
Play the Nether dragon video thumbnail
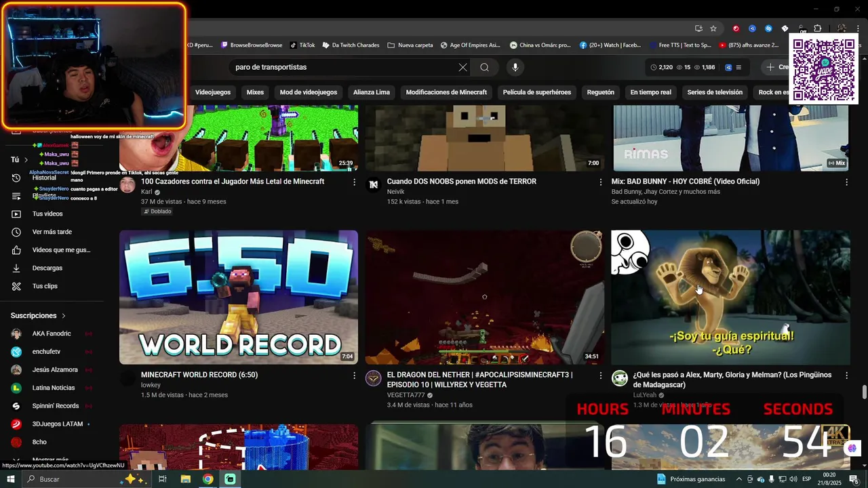point(485,298)
